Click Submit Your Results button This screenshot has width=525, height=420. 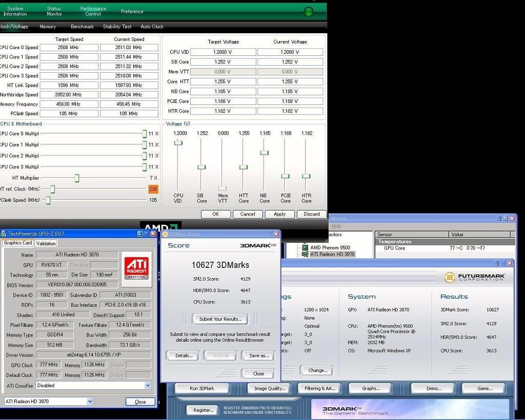coord(220,319)
